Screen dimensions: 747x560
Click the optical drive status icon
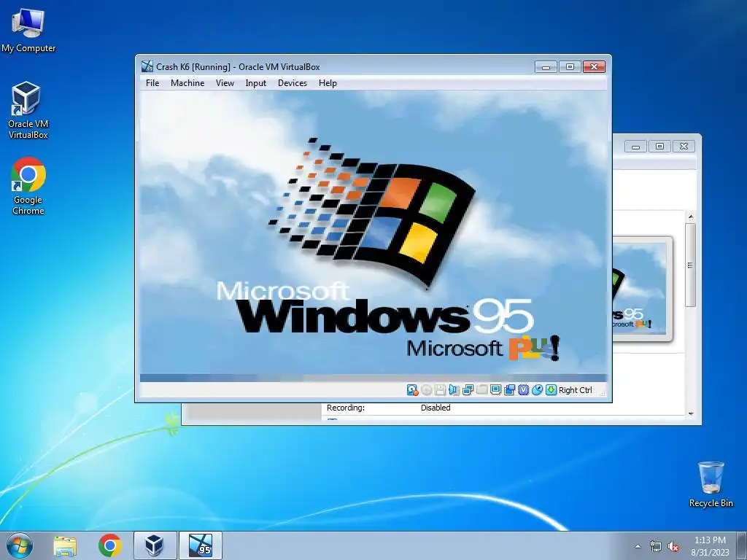[x=426, y=390]
